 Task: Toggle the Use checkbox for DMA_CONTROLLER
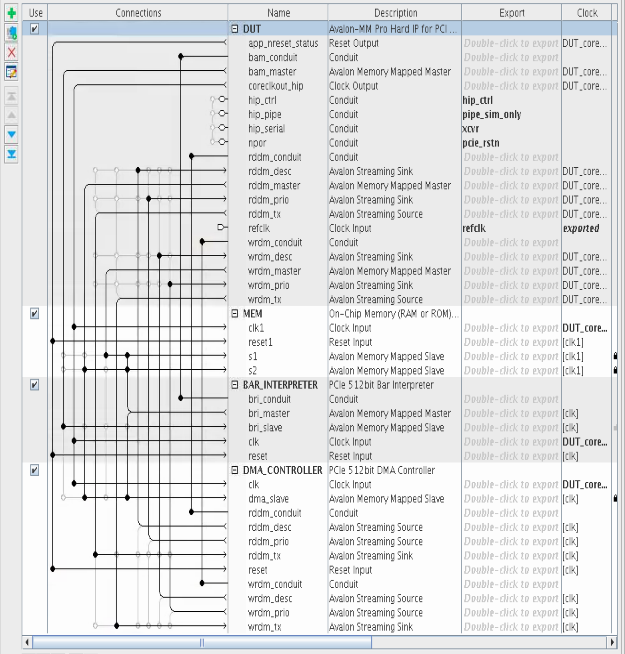[x=35, y=470]
